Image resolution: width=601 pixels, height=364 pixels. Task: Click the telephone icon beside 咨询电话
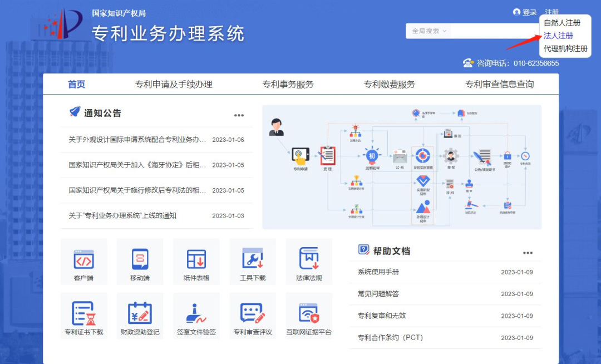468,63
